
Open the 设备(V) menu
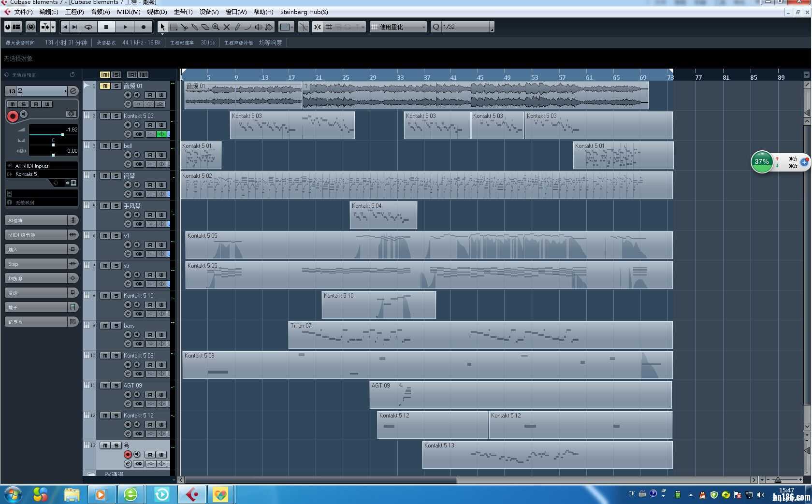(x=209, y=12)
